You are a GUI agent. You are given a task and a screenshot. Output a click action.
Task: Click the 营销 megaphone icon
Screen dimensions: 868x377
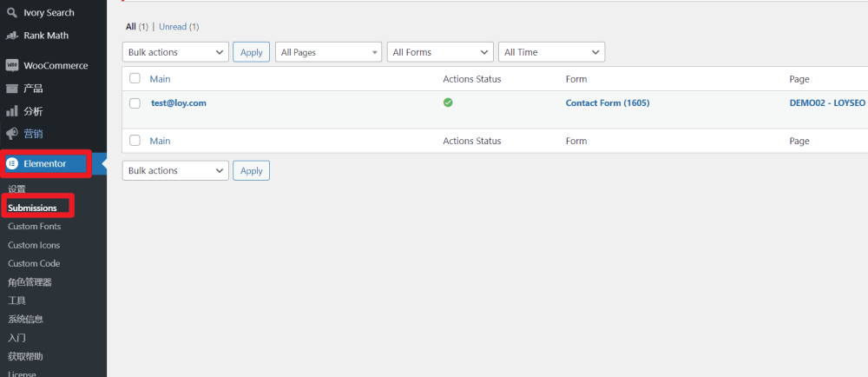tap(11, 134)
